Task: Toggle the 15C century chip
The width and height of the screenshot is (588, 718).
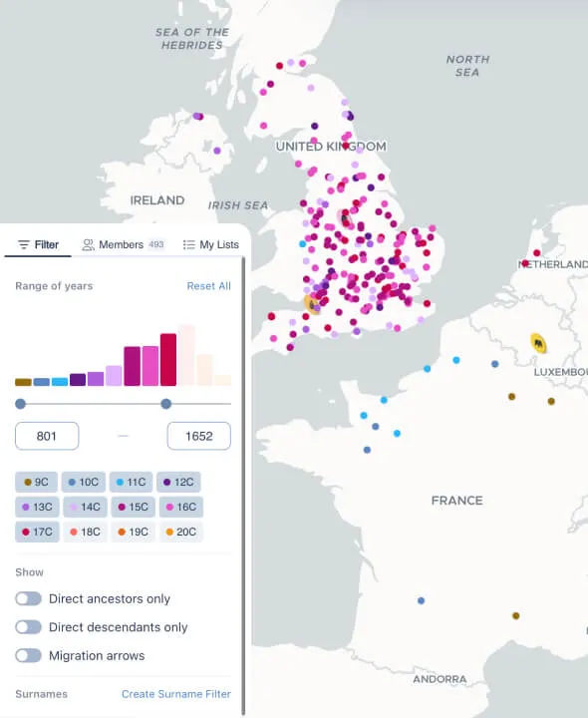Action: pos(134,507)
